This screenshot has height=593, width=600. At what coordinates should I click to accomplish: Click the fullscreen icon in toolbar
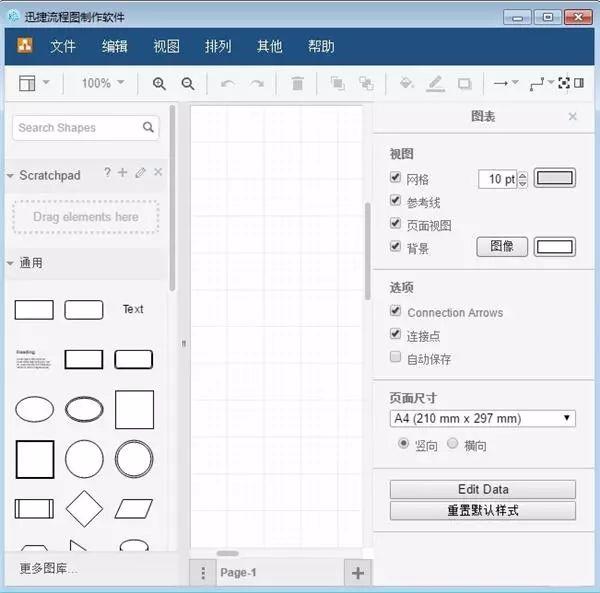point(564,83)
